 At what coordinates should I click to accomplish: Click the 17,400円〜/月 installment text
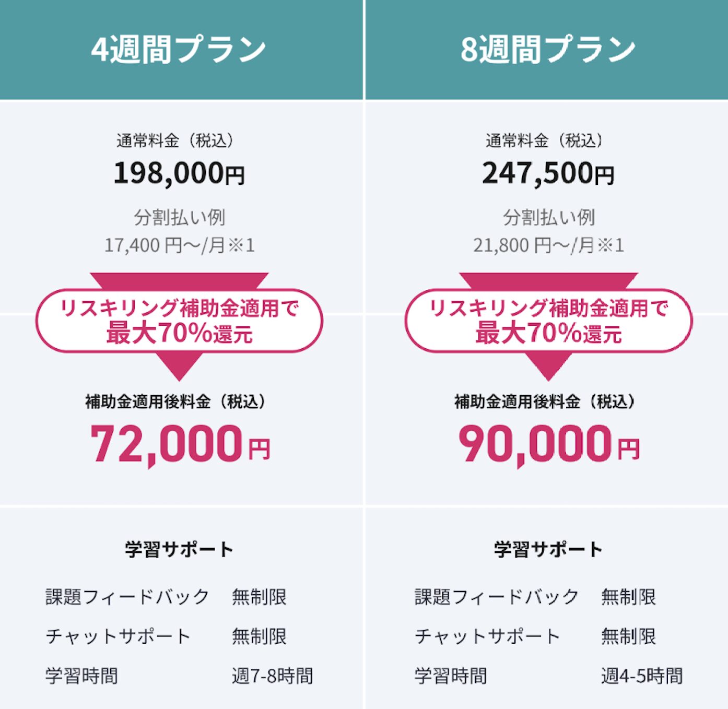(x=179, y=245)
